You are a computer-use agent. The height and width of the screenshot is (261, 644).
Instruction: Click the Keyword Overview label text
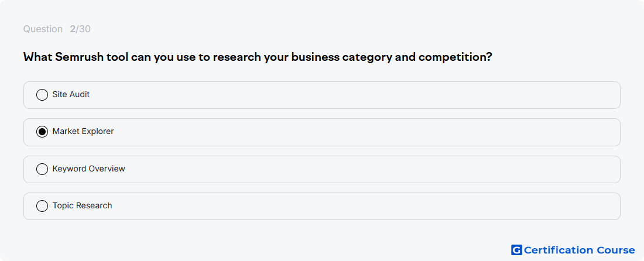pyautogui.click(x=89, y=169)
